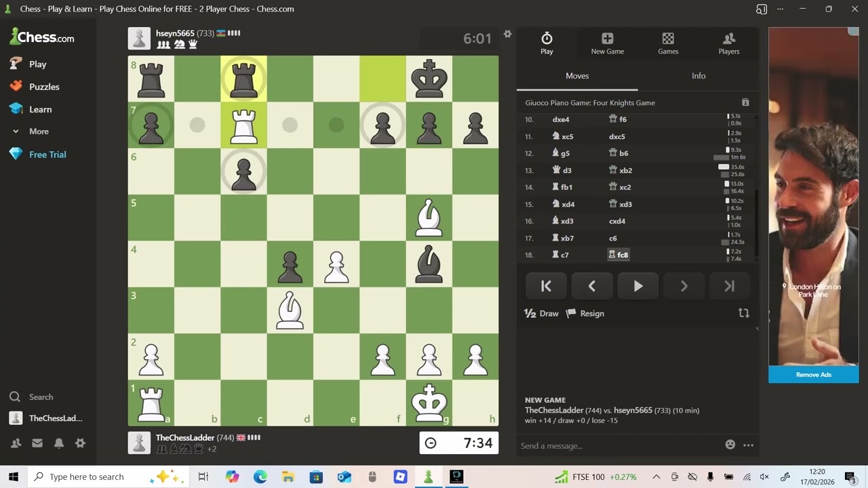This screenshot has height=488, width=868.
Task: Go back one move
Action: (592, 286)
